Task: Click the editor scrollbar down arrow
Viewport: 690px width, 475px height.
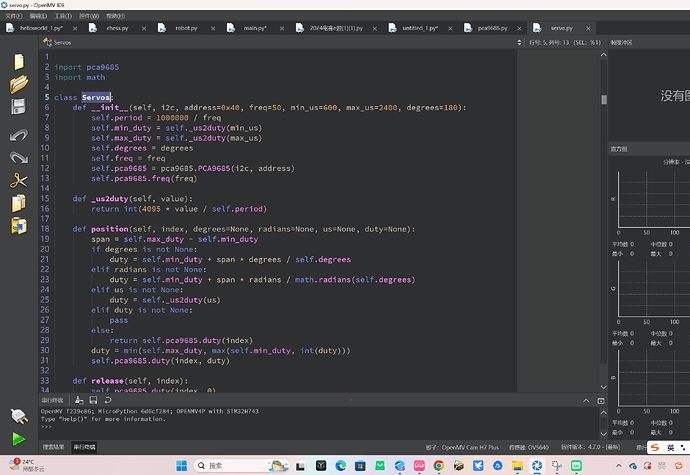Action: click(604, 387)
